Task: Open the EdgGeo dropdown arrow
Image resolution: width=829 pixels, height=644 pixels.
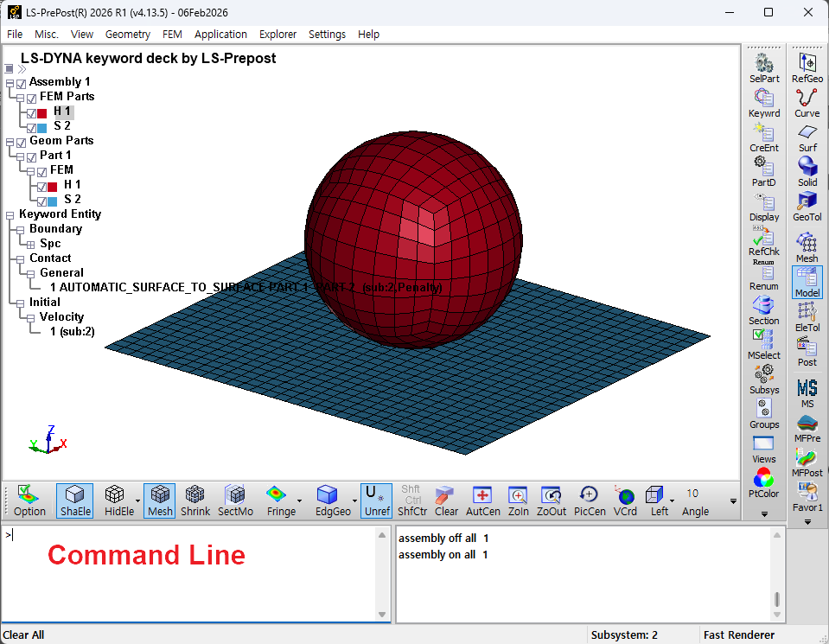Action: pyautogui.click(x=354, y=501)
